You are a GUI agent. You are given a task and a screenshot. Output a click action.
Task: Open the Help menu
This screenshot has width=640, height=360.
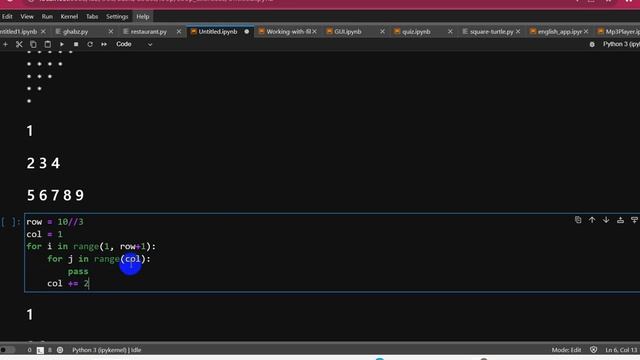(x=142, y=17)
